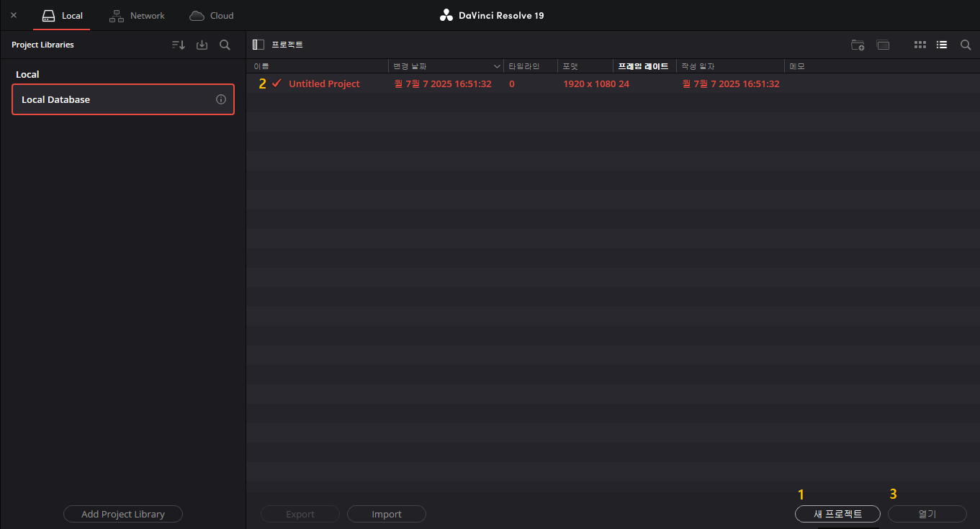Sort by 이름 column header
The height and width of the screenshot is (529, 980).
point(317,66)
